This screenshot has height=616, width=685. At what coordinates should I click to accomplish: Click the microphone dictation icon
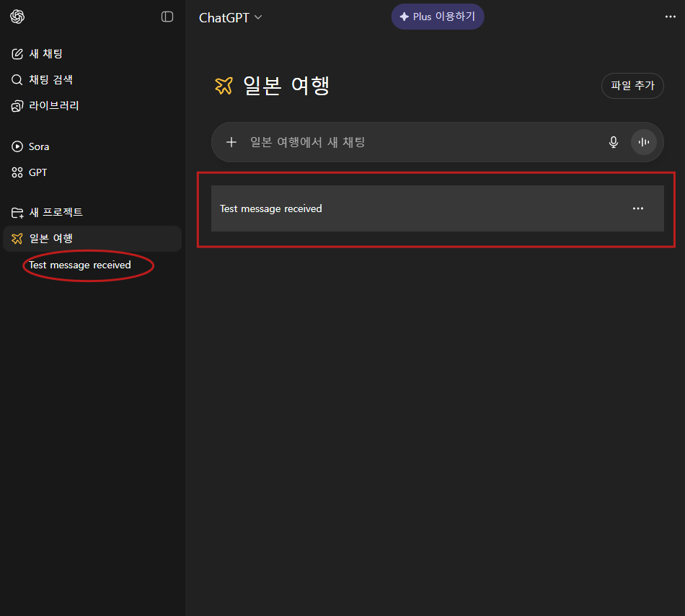point(614,142)
